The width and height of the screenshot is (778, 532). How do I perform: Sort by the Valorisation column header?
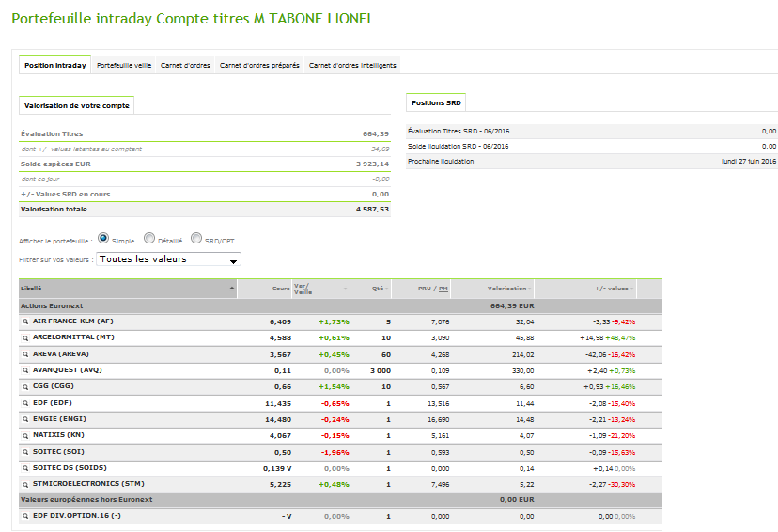pyautogui.click(x=508, y=289)
